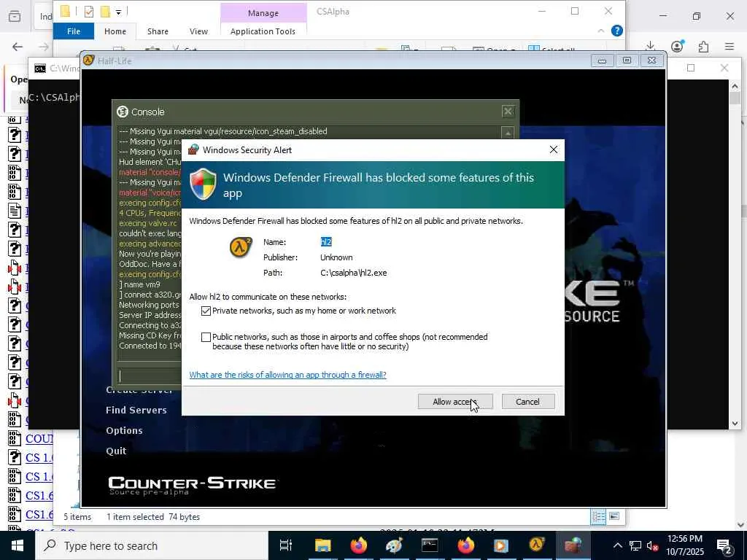Viewport: 747px width, 560px height.
Task: Open Options in game menu
Action: (x=124, y=430)
